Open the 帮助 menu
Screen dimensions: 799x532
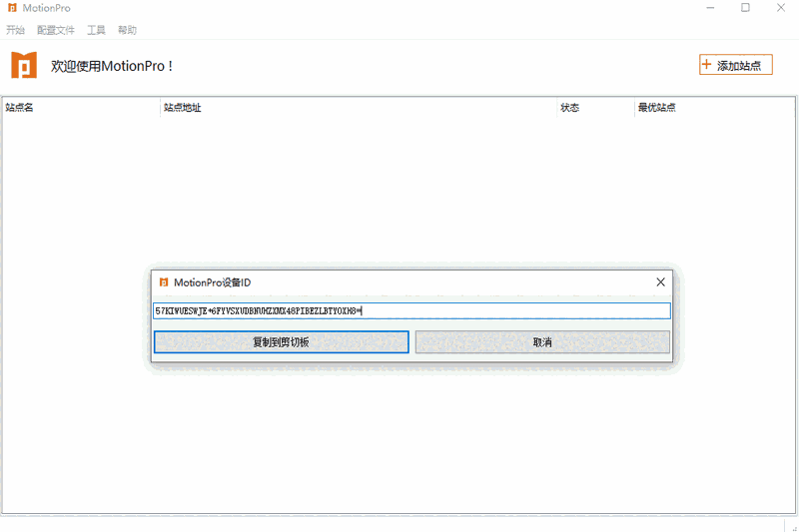pos(127,30)
